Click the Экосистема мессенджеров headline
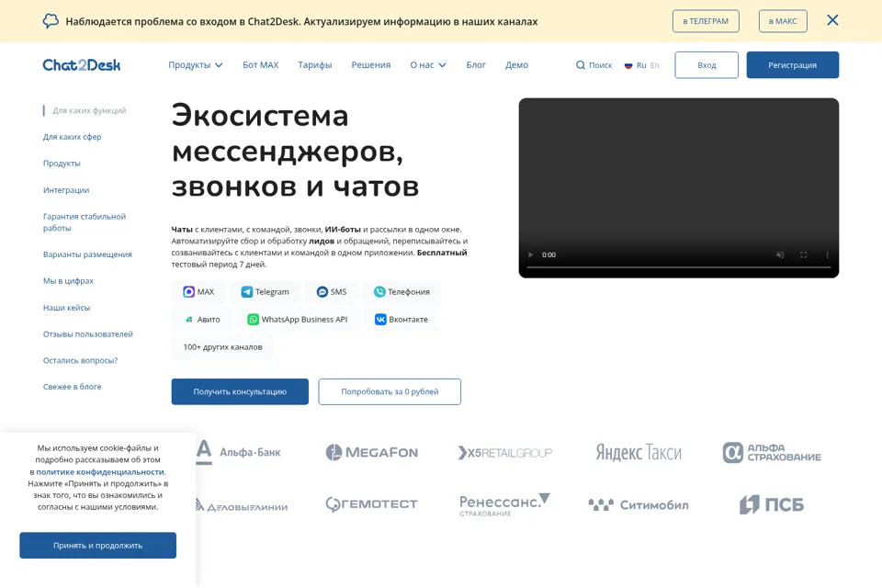 click(295, 151)
